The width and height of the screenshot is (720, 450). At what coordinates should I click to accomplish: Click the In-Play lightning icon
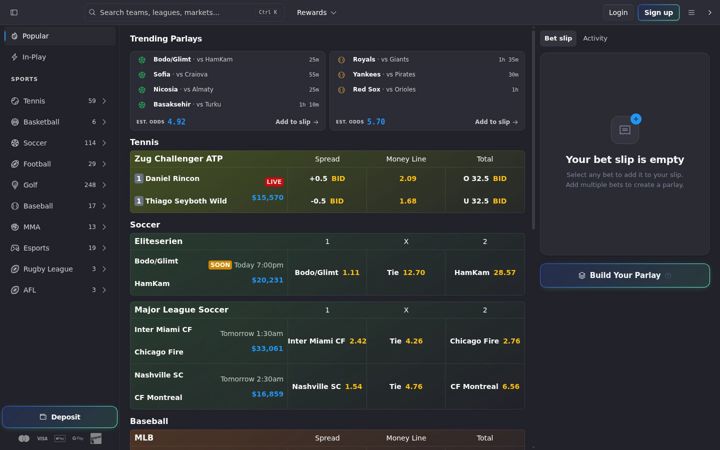[14, 57]
